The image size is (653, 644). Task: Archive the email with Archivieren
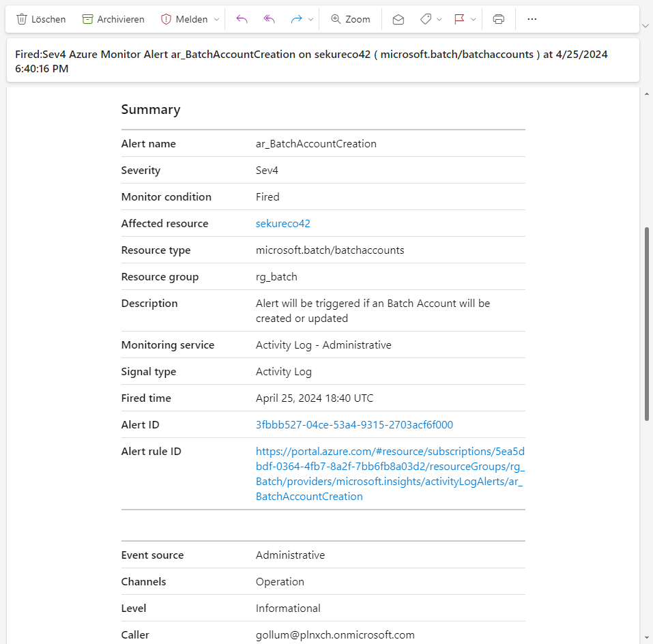tap(113, 19)
